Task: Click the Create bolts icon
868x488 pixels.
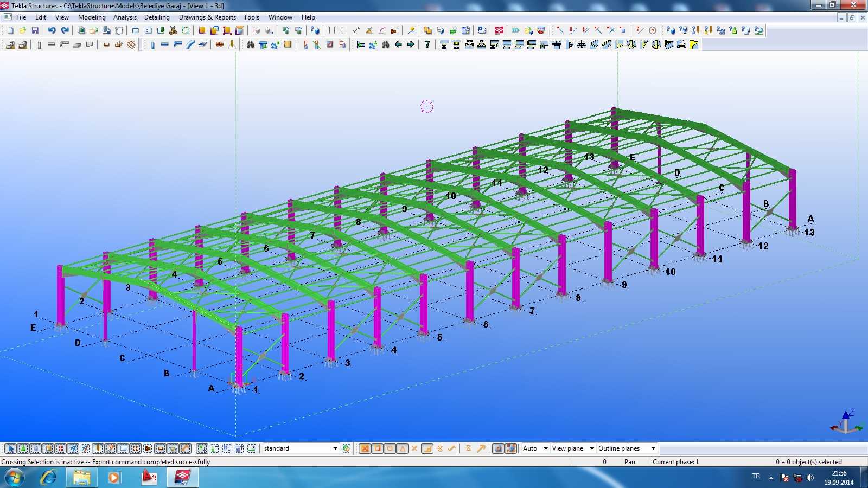Action: point(219,44)
